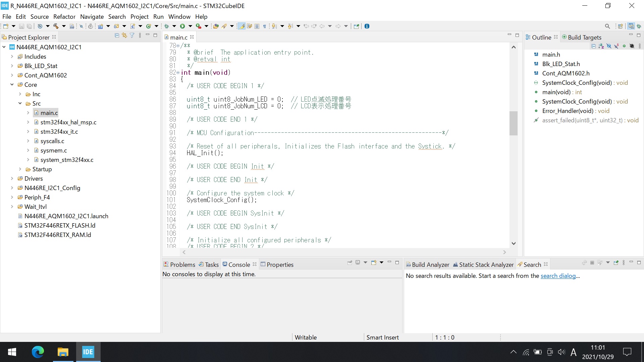Open the notification center in taskbar
Viewport: 644px width, 362px height.
click(627, 352)
